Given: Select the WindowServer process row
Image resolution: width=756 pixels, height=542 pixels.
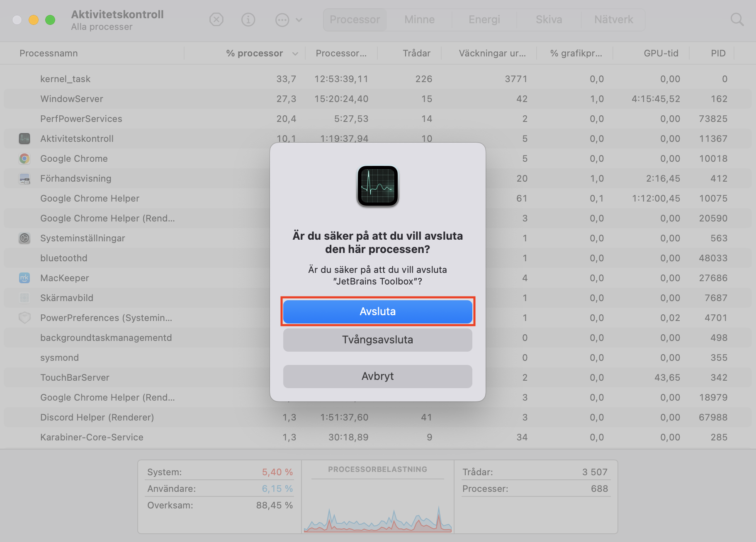Looking at the screenshot, I should click(378, 99).
